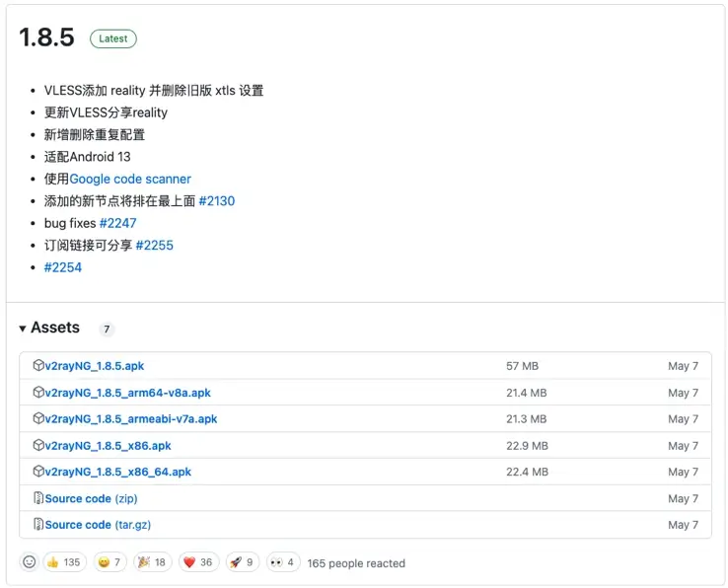
Task: Open issue #2247 next to bug fixes
Action: coord(118,223)
